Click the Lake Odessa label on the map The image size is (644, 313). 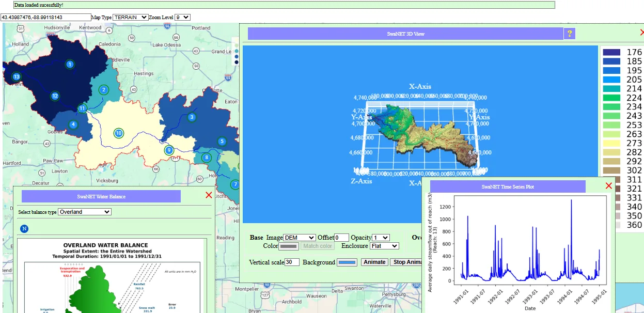point(167,45)
